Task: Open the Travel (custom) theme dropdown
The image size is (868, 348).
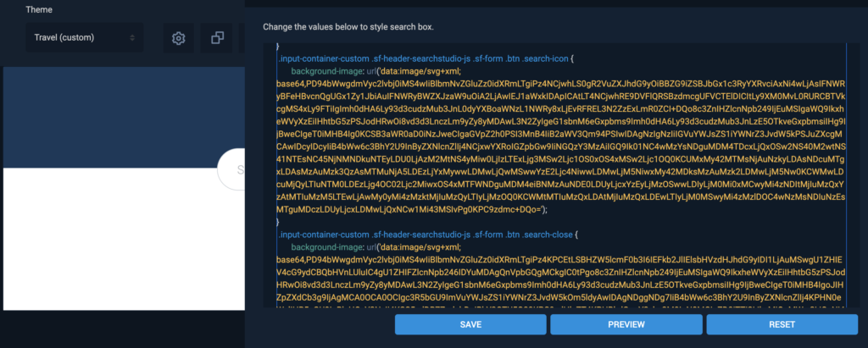Action: coord(84,37)
